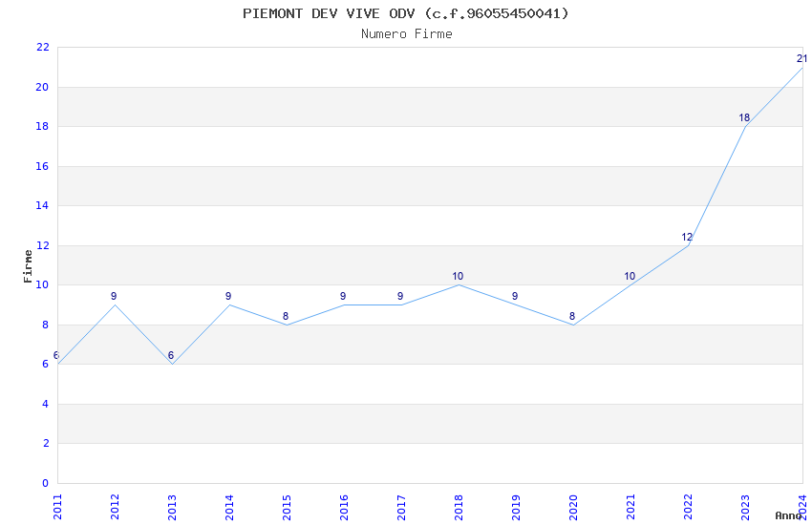The height and width of the screenshot is (525, 812).
Task: Select the year 2018 on the x-axis
Action: (x=459, y=507)
